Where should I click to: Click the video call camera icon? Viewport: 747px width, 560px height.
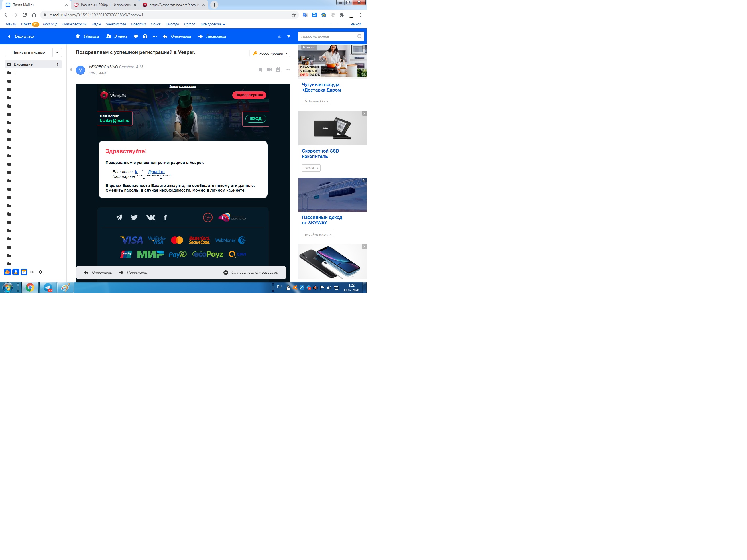[x=269, y=70]
